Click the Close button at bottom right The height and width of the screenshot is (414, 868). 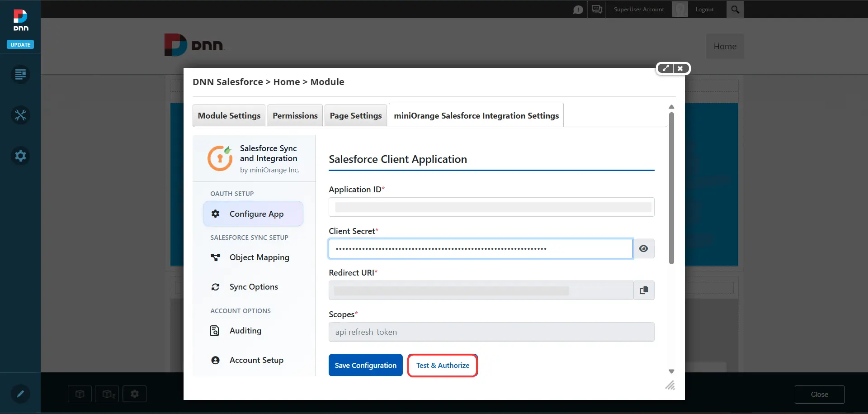pos(819,395)
